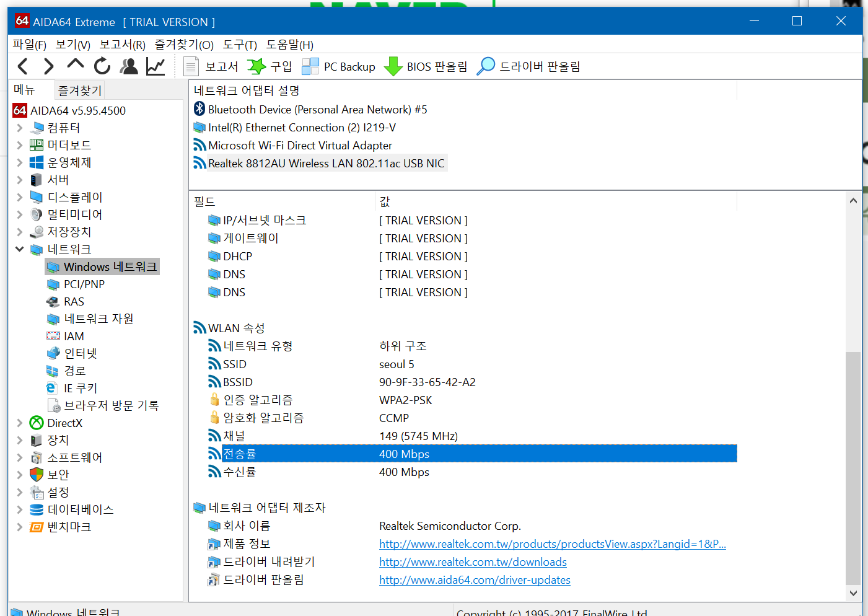Open the 즐겨찾기(O) menu

point(184,45)
